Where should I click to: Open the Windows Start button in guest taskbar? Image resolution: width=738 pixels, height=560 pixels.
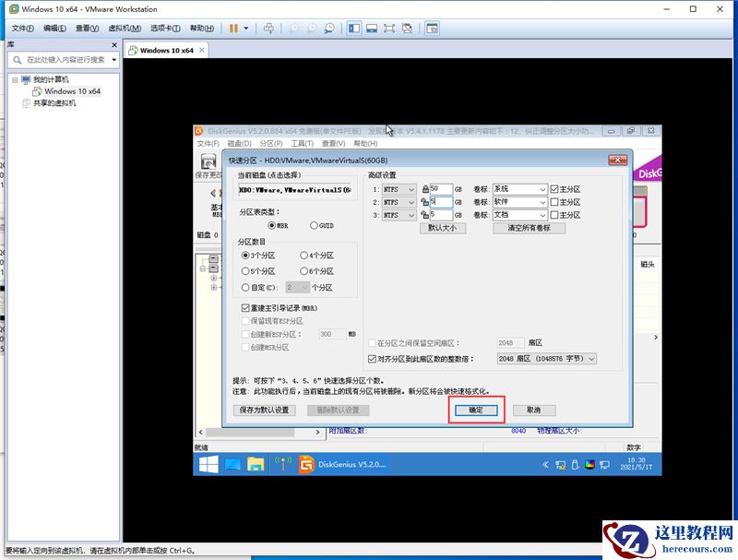(208, 464)
